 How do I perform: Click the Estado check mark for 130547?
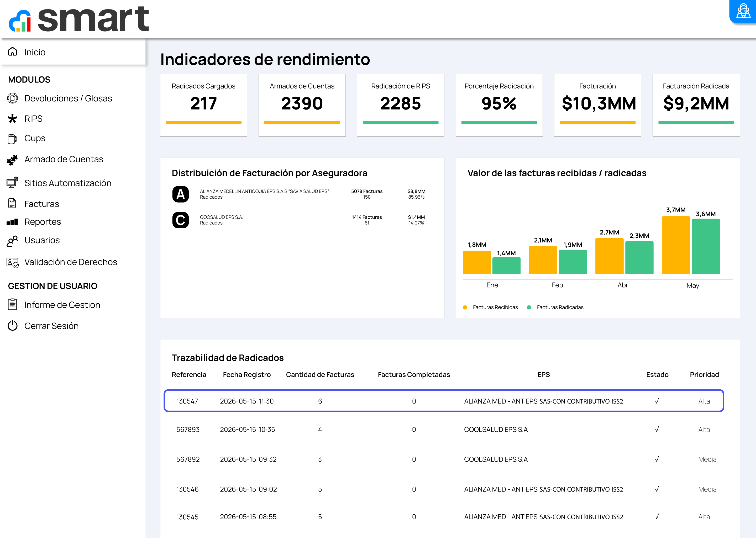tap(657, 401)
